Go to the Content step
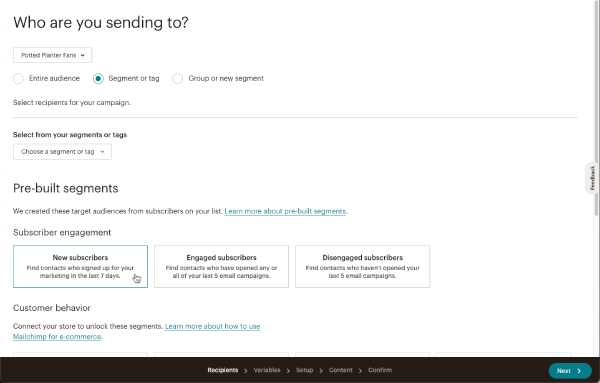The height and width of the screenshot is (383, 600). click(340, 370)
